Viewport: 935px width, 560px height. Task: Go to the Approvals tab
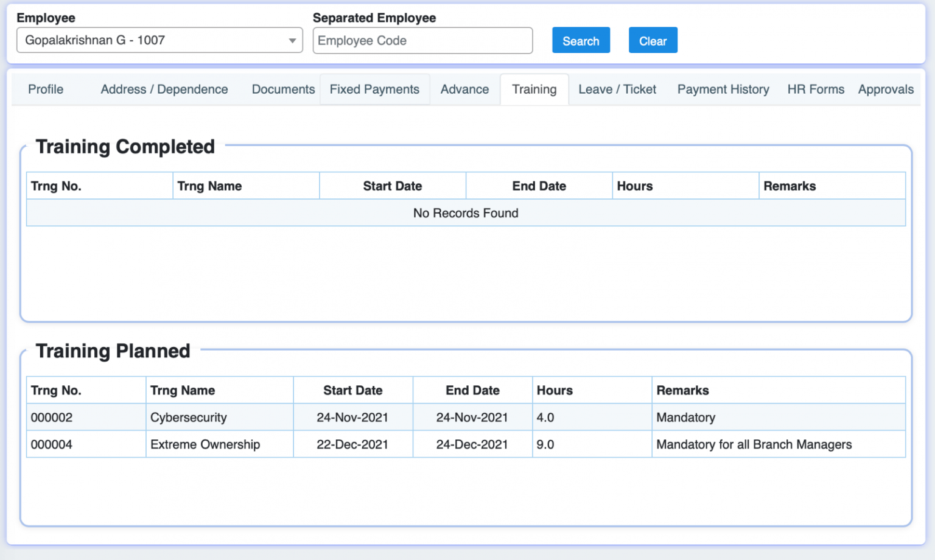click(886, 89)
